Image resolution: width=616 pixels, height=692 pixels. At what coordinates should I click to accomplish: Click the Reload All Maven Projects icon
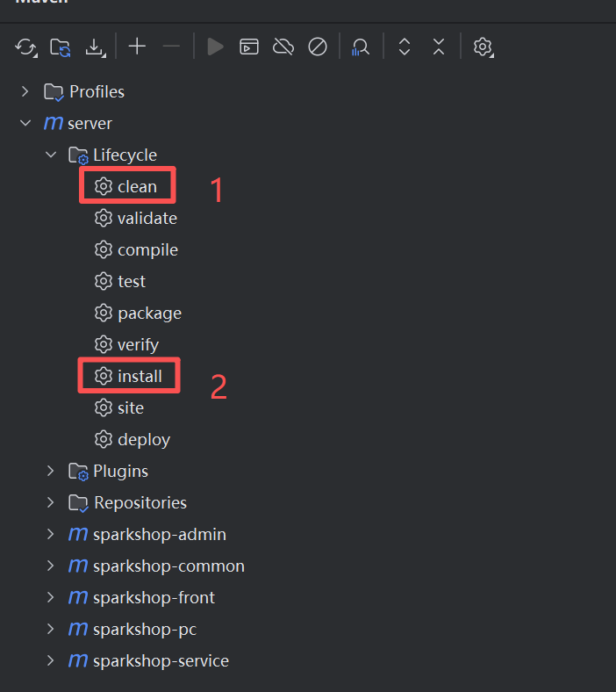[x=25, y=47]
